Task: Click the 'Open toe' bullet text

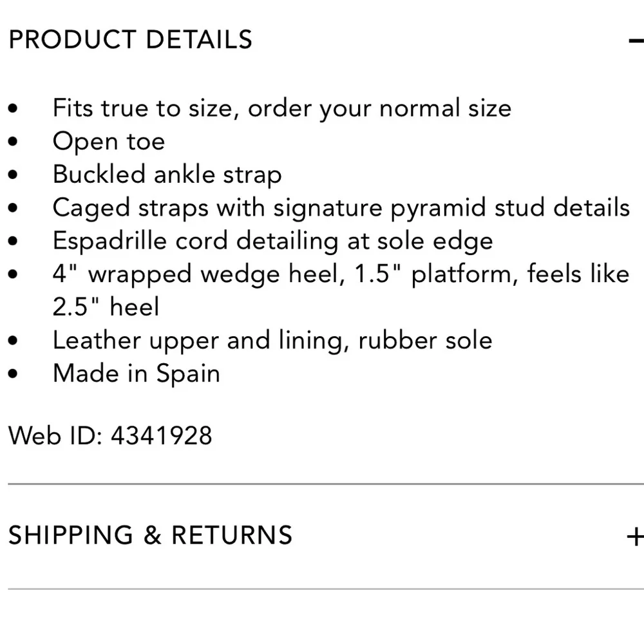Action: click(x=108, y=141)
